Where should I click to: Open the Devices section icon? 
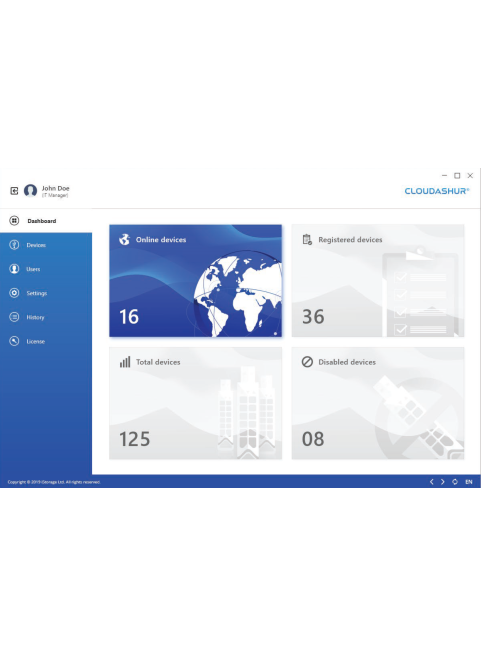pyautogui.click(x=14, y=245)
